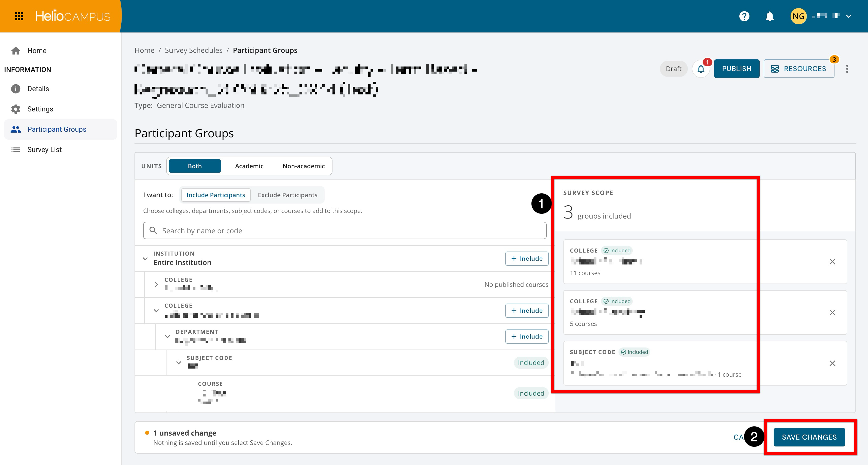Select Academic units toggle
Image resolution: width=868 pixels, height=465 pixels.
[x=249, y=166]
